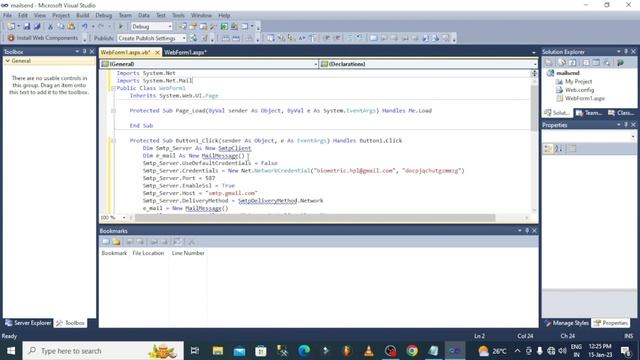
Task: Close the WebForm1.aspx.vb tab
Action: (x=157, y=52)
